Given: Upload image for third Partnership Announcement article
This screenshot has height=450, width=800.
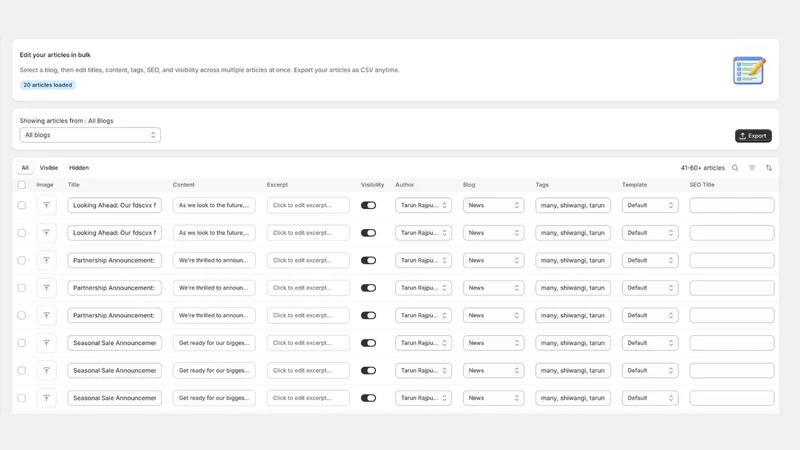Looking at the screenshot, I should coord(46,315).
